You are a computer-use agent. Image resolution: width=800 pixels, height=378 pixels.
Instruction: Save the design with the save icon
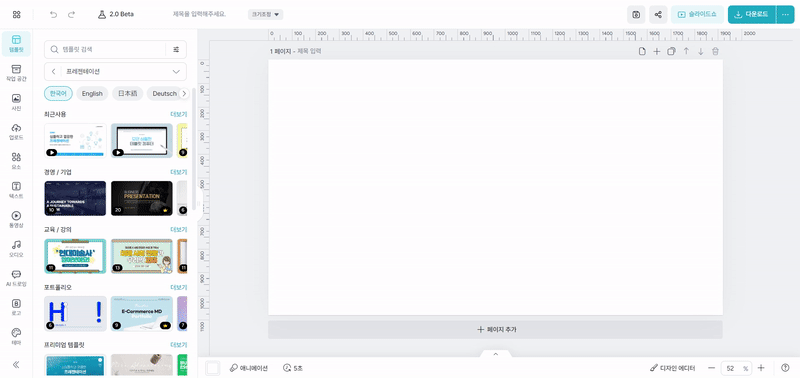(x=636, y=15)
